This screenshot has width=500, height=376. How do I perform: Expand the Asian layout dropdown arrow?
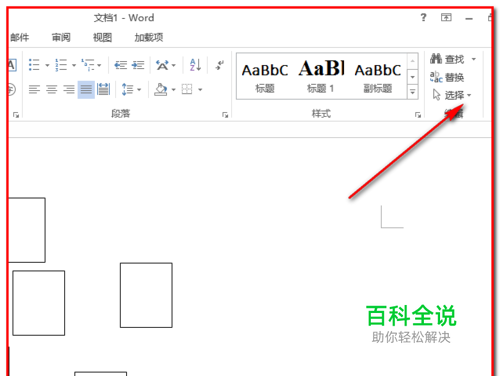[x=174, y=65]
